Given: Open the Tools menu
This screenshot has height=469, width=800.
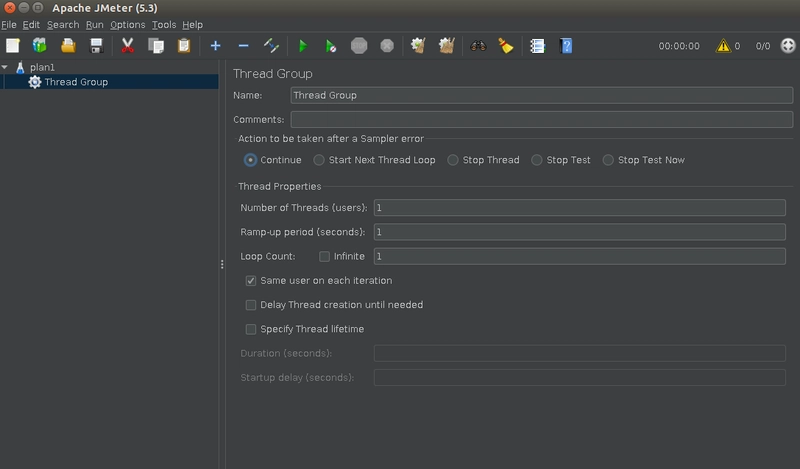Looking at the screenshot, I should 164,24.
